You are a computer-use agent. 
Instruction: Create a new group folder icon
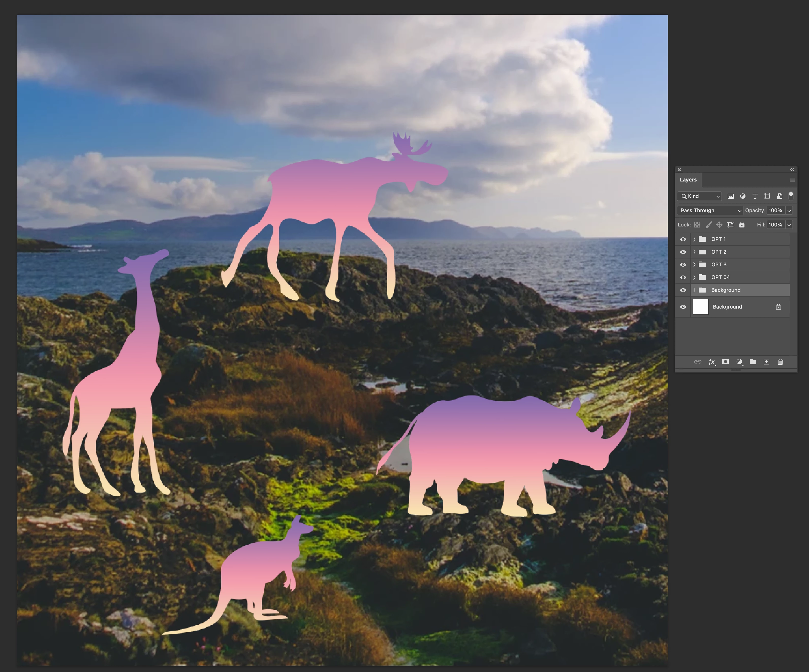(x=753, y=361)
